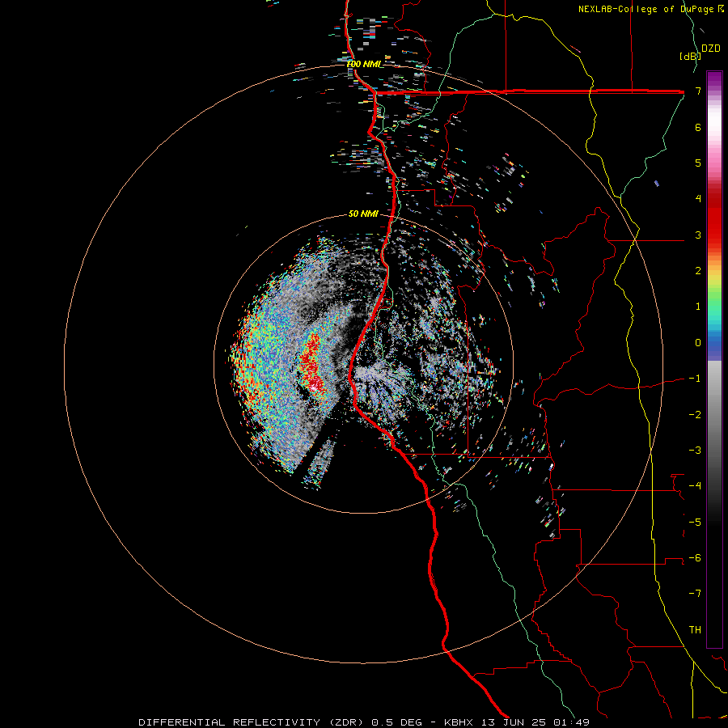Screen dimensions: 728x728
Task: Click the scale value 7
Action: pyautogui.click(x=698, y=91)
